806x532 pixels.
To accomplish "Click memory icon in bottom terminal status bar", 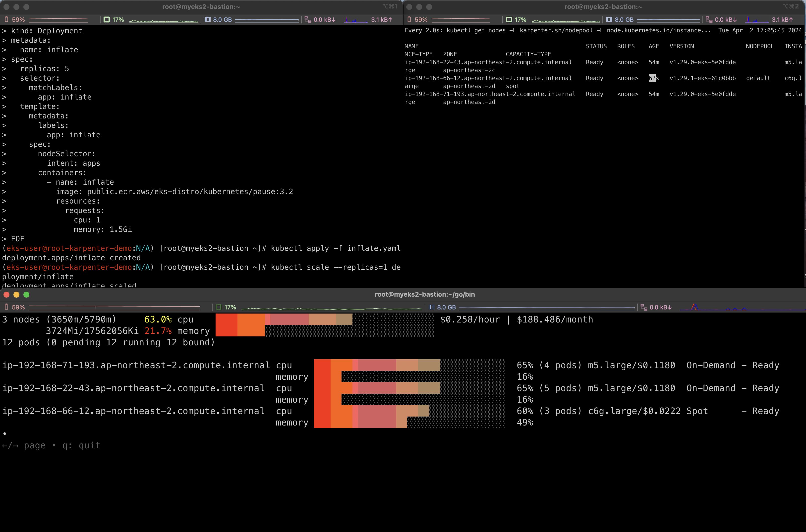I will [x=431, y=307].
